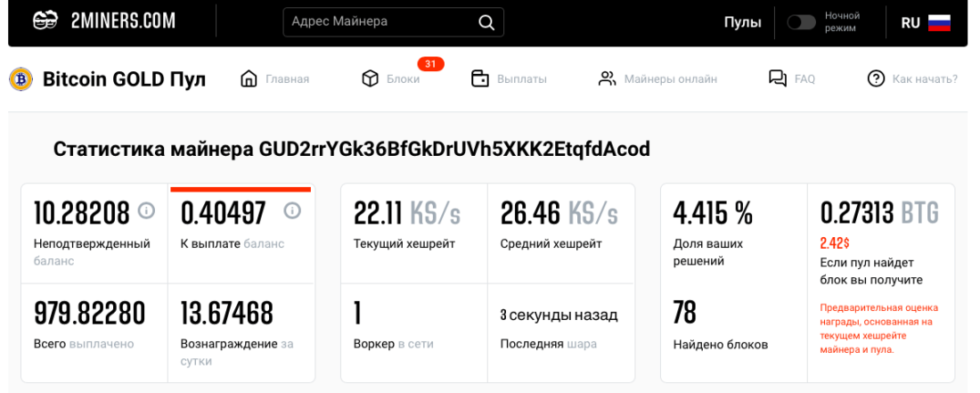Go to the Главная tab
The image size is (980, 393).
coord(288,79)
